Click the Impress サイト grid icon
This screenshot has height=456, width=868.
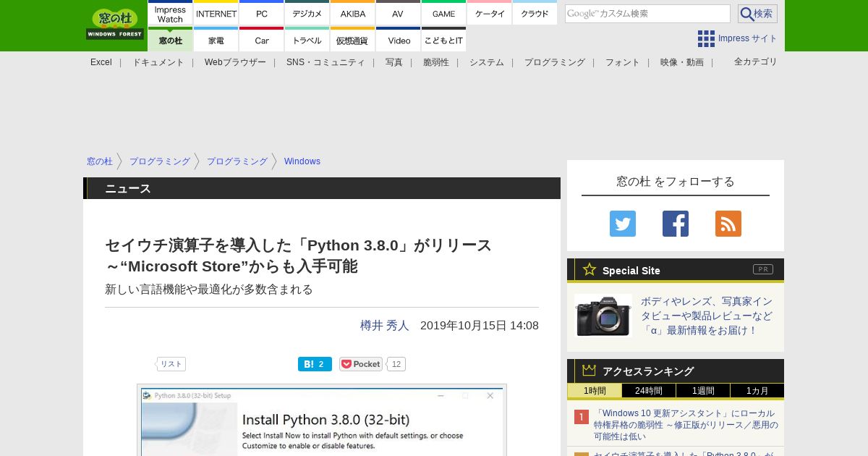pos(706,38)
